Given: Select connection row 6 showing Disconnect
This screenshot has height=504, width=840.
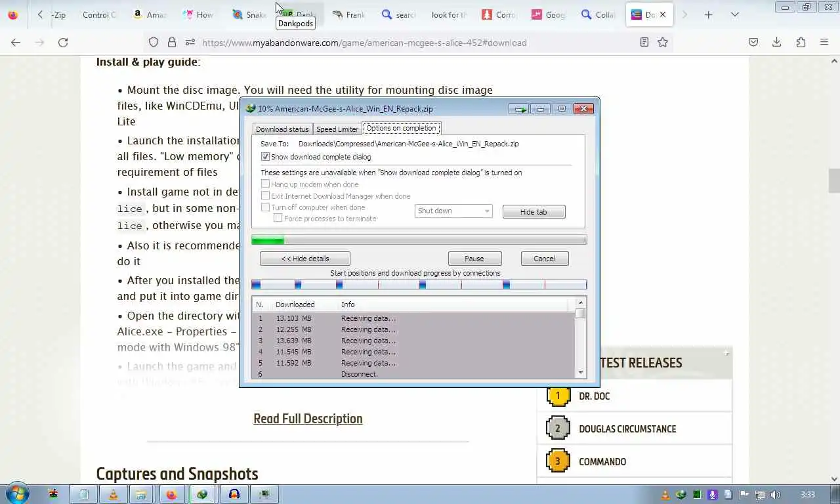Looking at the screenshot, I should 413,373.
